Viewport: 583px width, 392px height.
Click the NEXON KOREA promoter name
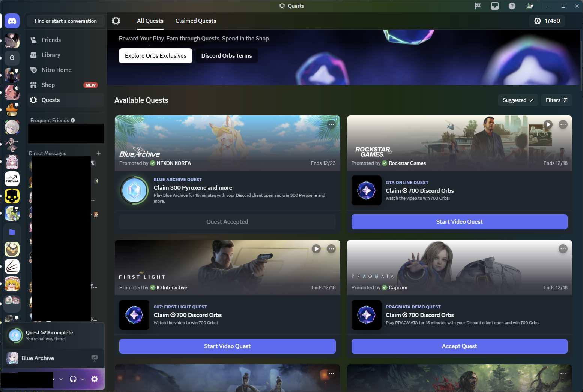pos(174,163)
